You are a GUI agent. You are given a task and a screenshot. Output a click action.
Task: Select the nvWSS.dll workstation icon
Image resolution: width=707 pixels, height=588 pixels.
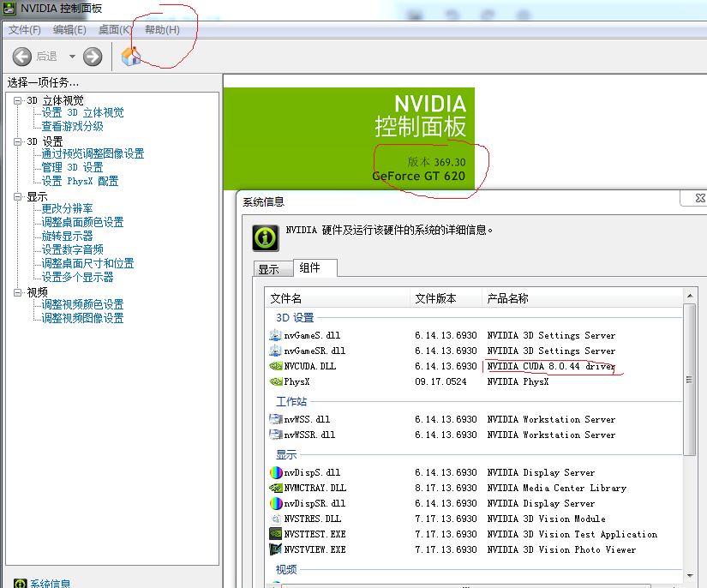pyautogui.click(x=276, y=419)
